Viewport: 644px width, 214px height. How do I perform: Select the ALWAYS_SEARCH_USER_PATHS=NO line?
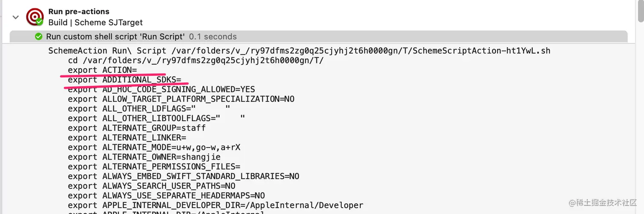tap(152, 186)
